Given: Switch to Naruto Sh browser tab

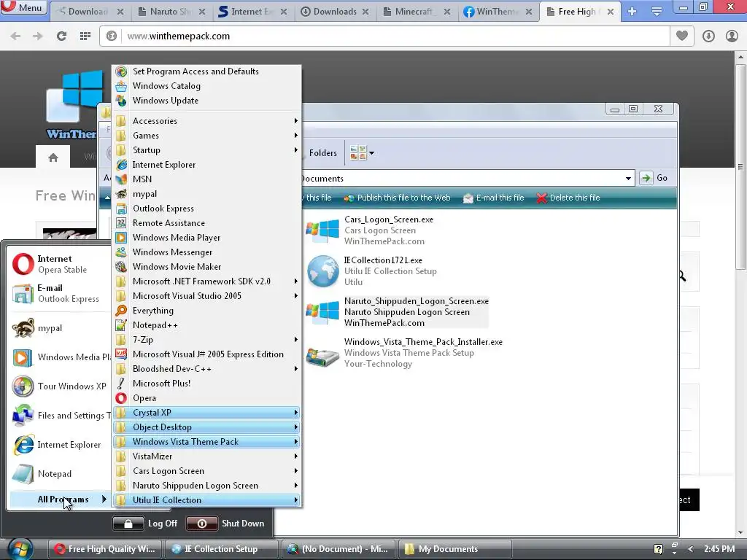Looking at the screenshot, I should [171, 12].
